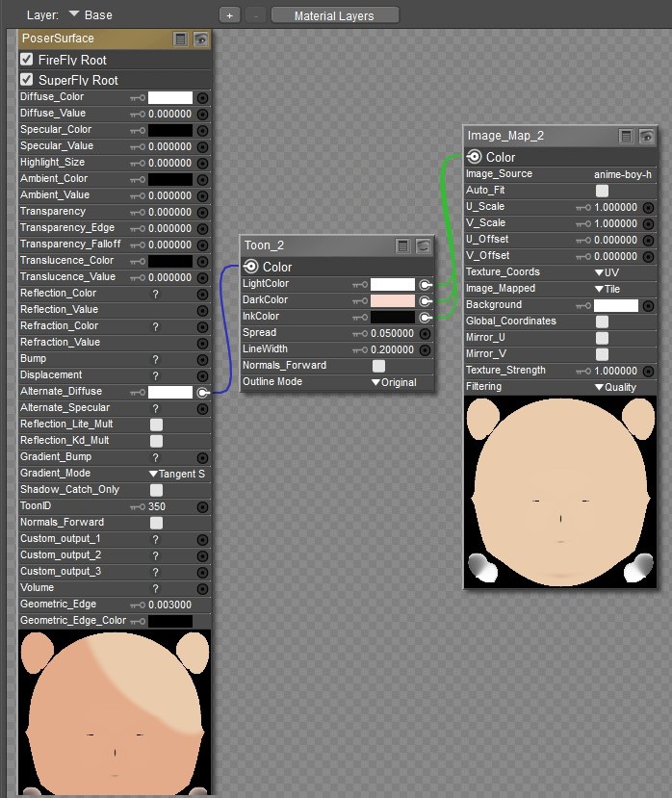Viewport: 672px width, 798px height.
Task: Click the Alternate_Diffuse connector plug
Action: (202, 393)
